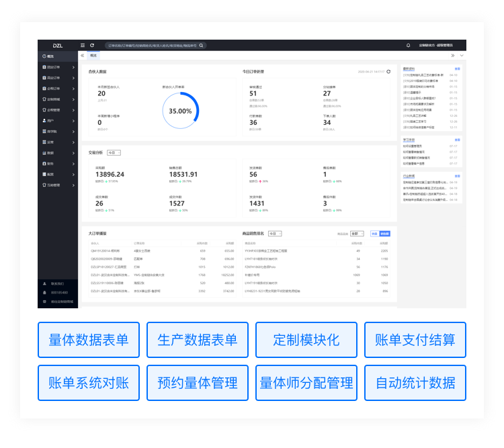The width and height of the screenshot is (504, 448).
Task: Click the DZL logo
Action: (58, 46)
